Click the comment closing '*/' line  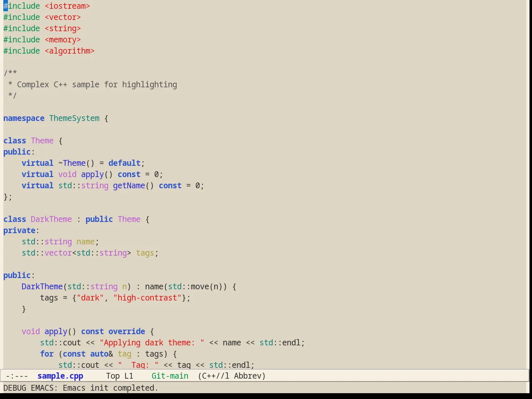coord(12,96)
